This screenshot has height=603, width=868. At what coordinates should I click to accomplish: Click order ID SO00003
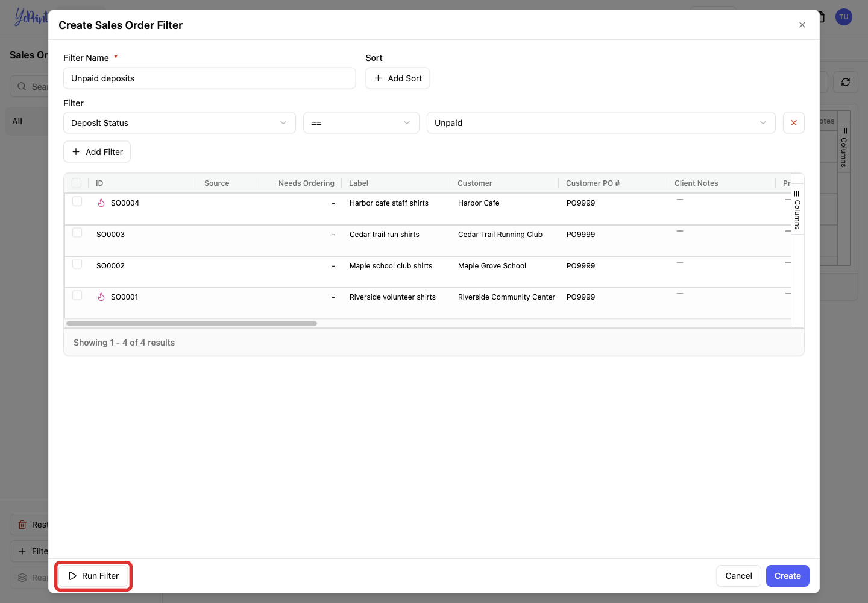[x=110, y=235]
